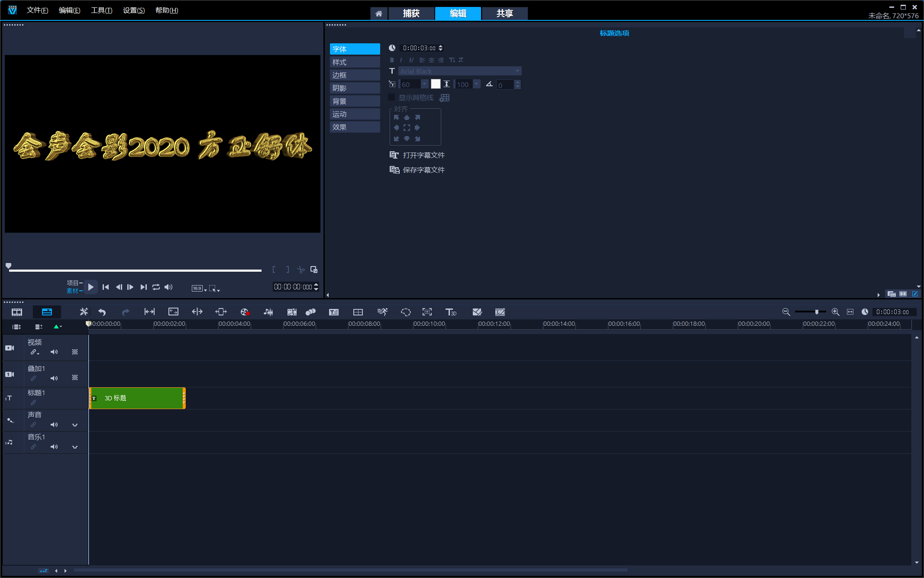Select the 3D title clip on the timeline

137,398
